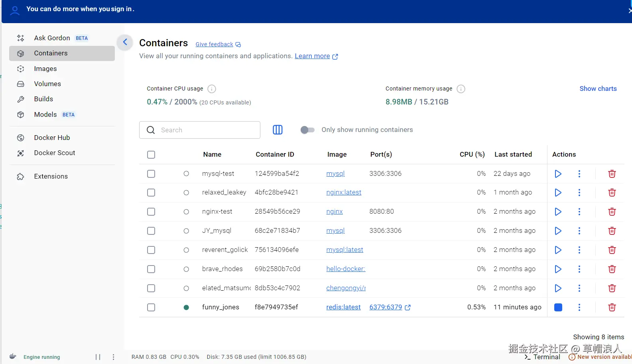Open the Give feedback link

(214, 44)
